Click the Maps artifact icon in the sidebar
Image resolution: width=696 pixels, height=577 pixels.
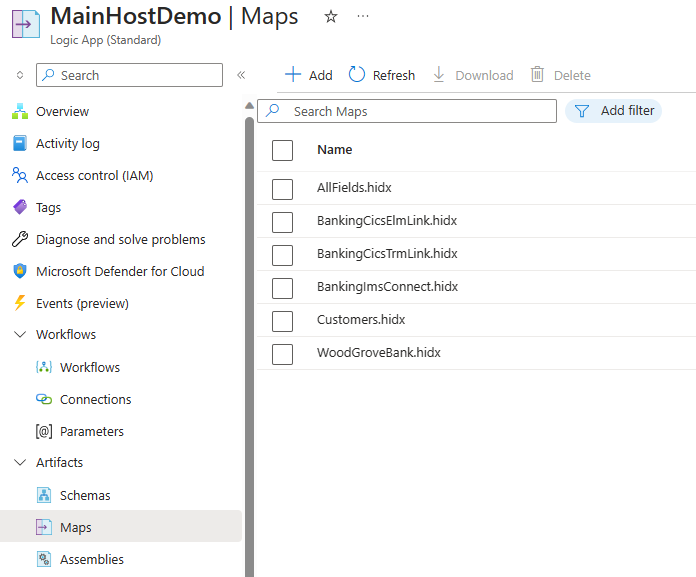coord(44,527)
